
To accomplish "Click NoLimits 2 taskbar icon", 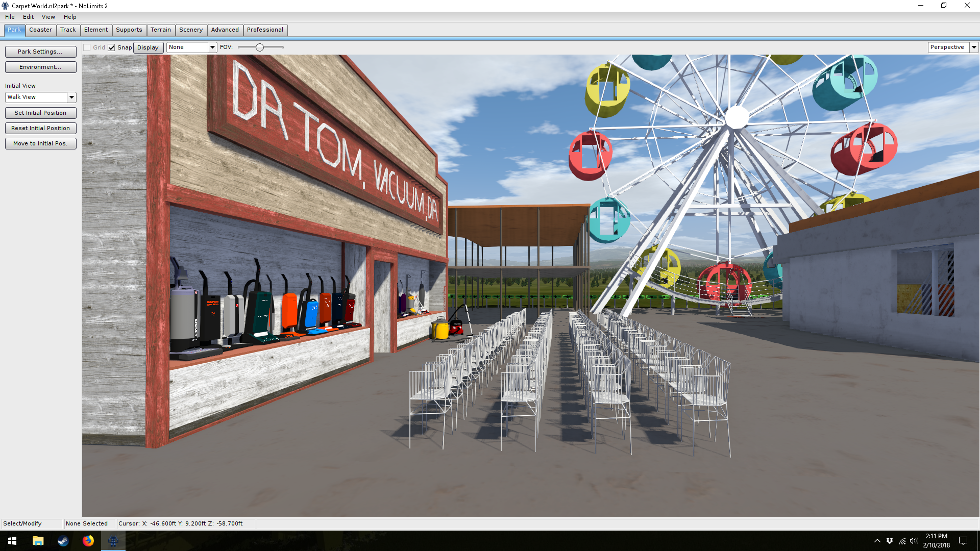I will pos(113,541).
